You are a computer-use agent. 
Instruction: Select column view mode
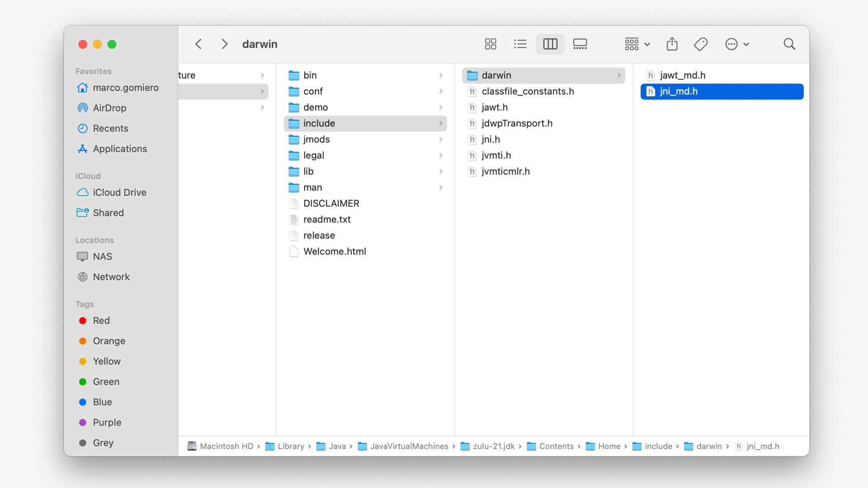[x=550, y=44]
